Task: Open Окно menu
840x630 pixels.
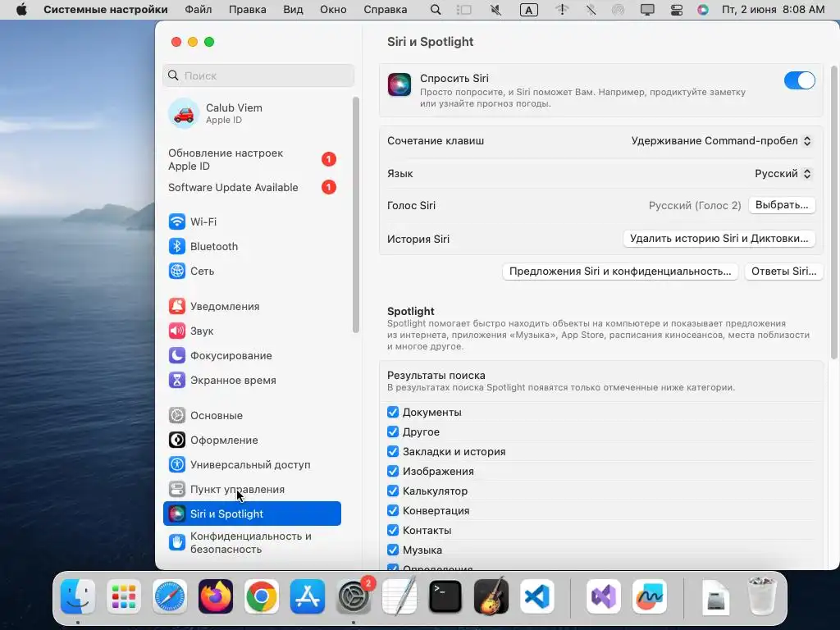Action: [x=333, y=10]
